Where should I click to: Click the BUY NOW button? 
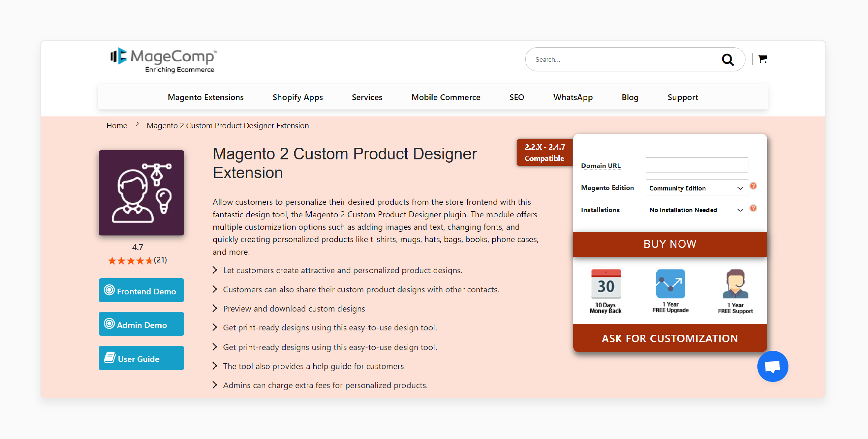(x=670, y=244)
